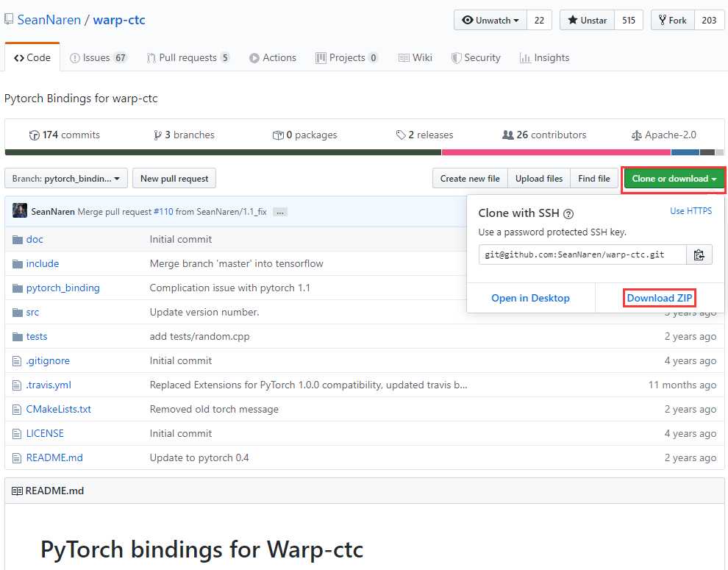Switch to the Code tab

[x=32, y=57]
